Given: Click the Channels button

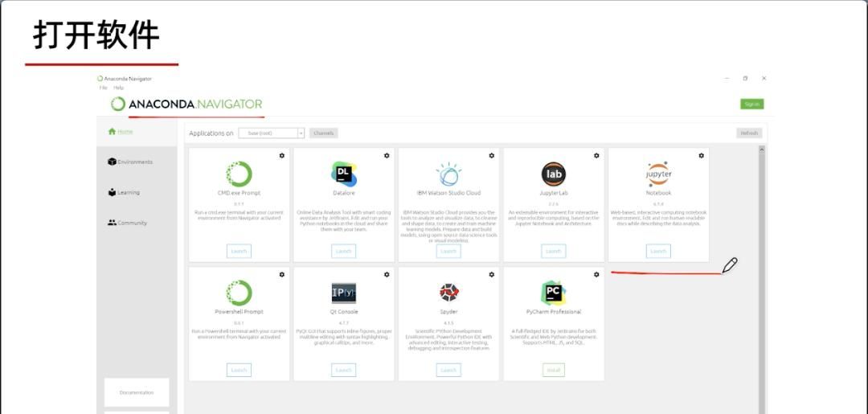Looking at the screenshot, I should [323, 133].
